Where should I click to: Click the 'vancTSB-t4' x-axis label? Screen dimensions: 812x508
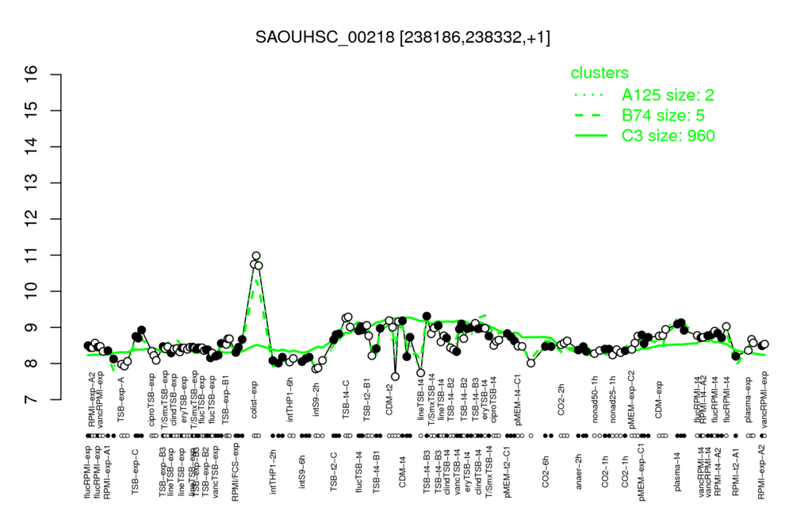458,471
